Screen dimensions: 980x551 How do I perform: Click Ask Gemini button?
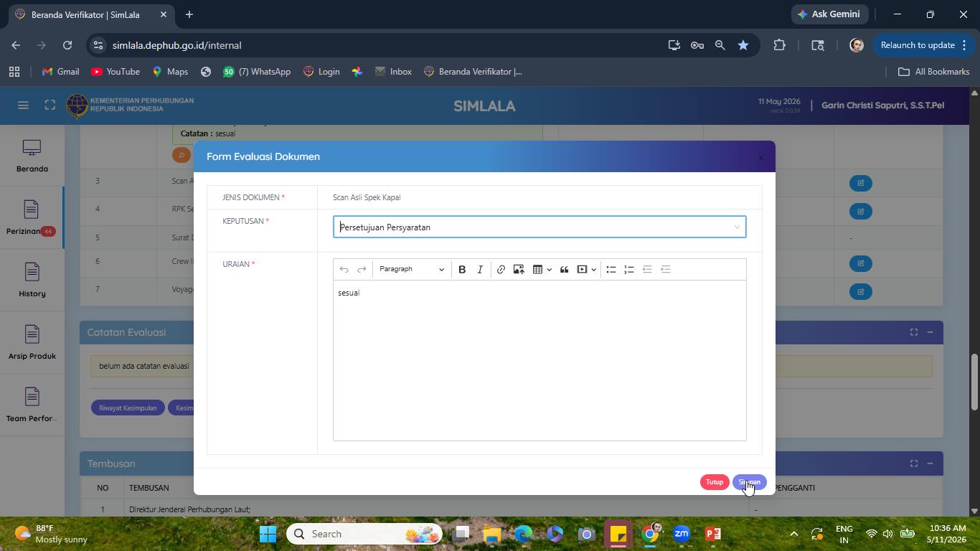830,14
